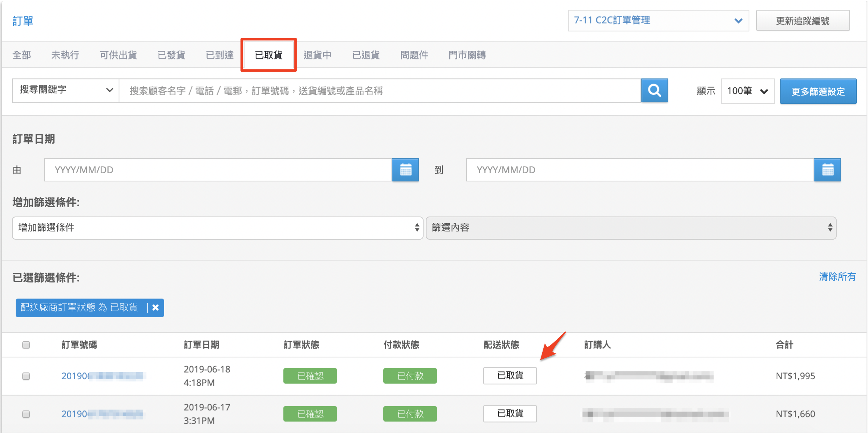Switch to the 可供出貨 tab
This screenshot has width=868, height=433.
pyautogui.click(x=118, y=55)
